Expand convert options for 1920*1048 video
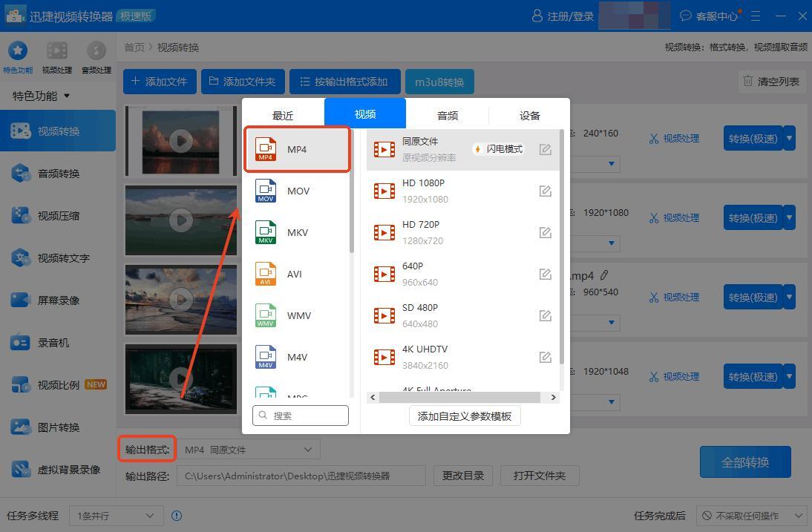812x532 pixels. pyautogui.click(x=789, y=377)
